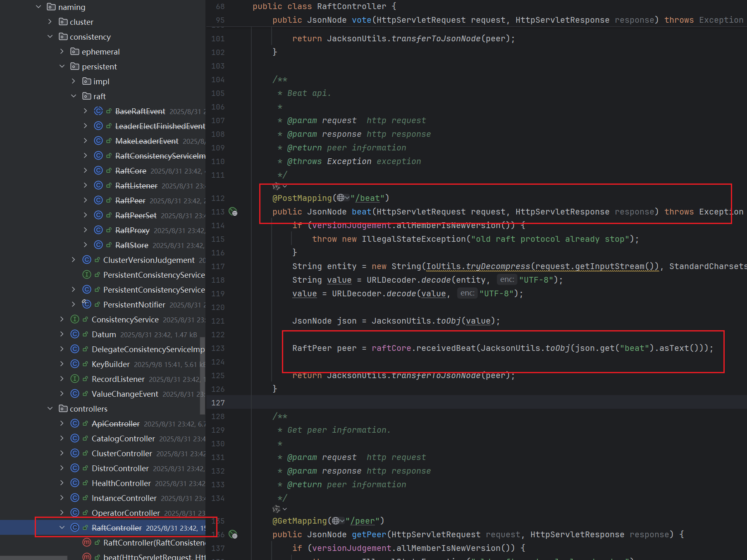Click the globe icon inside the @GetMapping annotation
Screen dimensions: 747x560
click(336, 521)
